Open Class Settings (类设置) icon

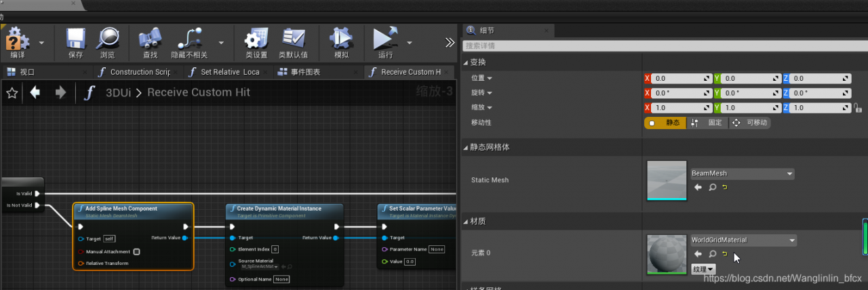(256, 39)
